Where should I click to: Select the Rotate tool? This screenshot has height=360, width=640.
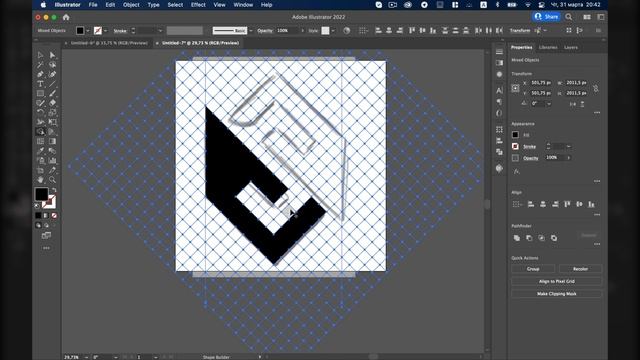(x=40, y=112)
